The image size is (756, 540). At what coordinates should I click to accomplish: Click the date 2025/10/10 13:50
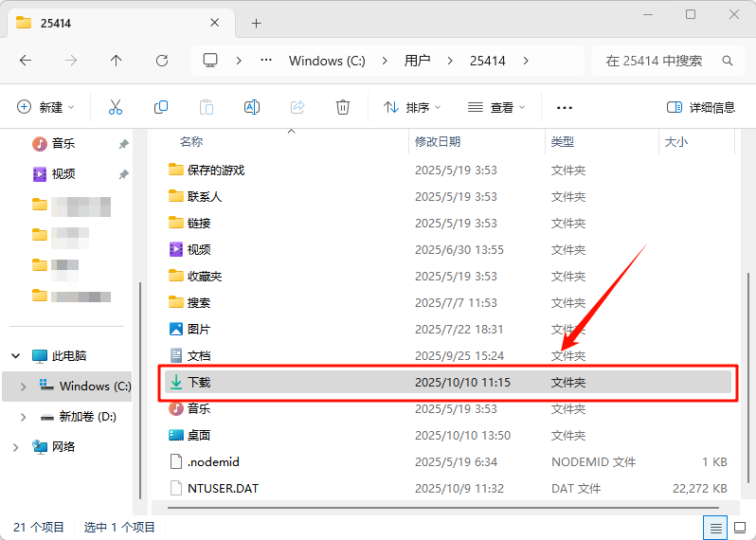[462, 436]
